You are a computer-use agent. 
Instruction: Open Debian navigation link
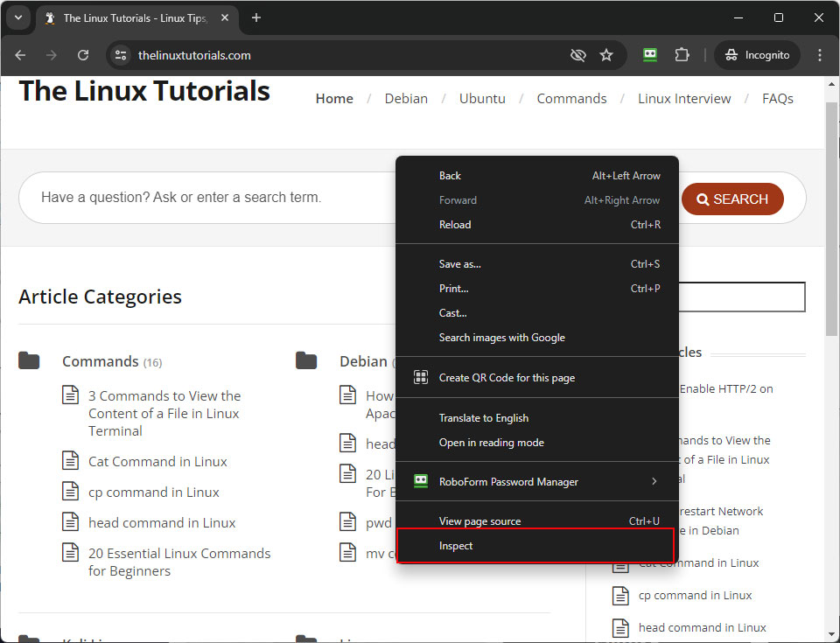406,99
